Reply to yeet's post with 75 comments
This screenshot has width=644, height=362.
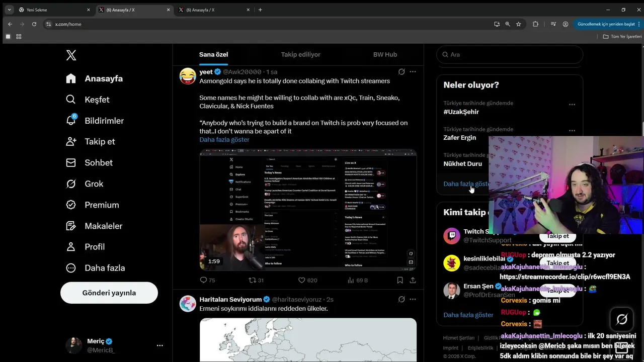pyautogui.click(x=207, y=280)
